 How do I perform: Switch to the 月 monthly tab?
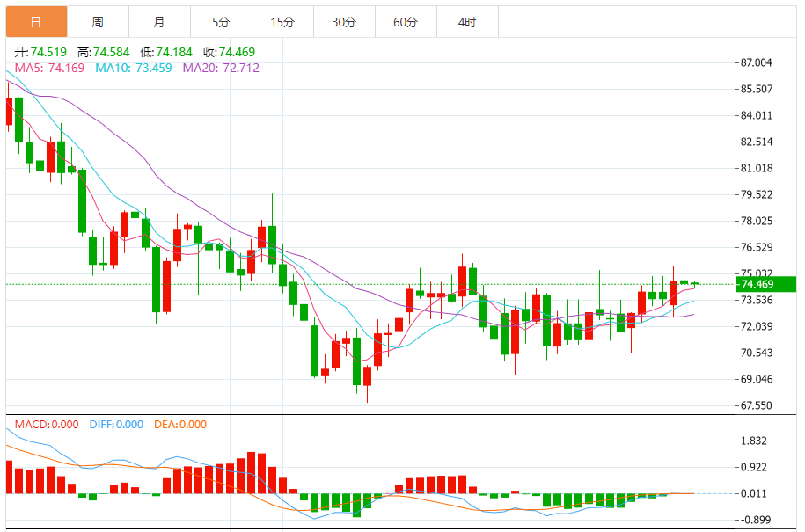(159, 22)
